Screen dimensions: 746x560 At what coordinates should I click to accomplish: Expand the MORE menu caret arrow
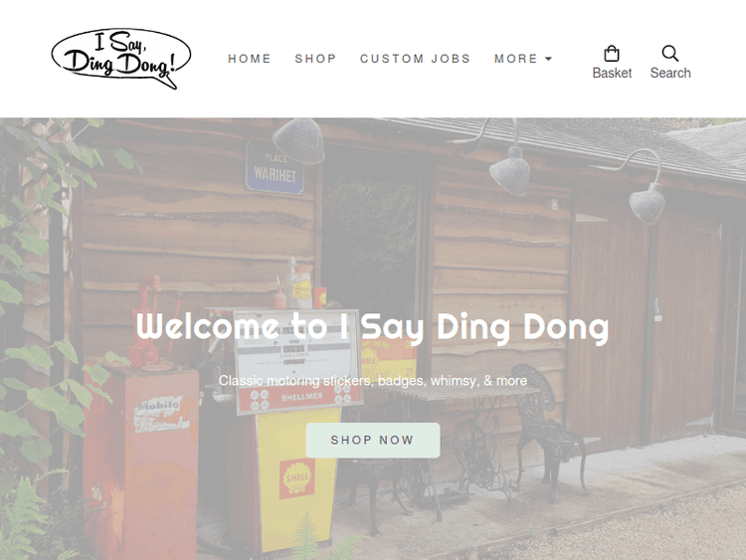pos(548,59)
